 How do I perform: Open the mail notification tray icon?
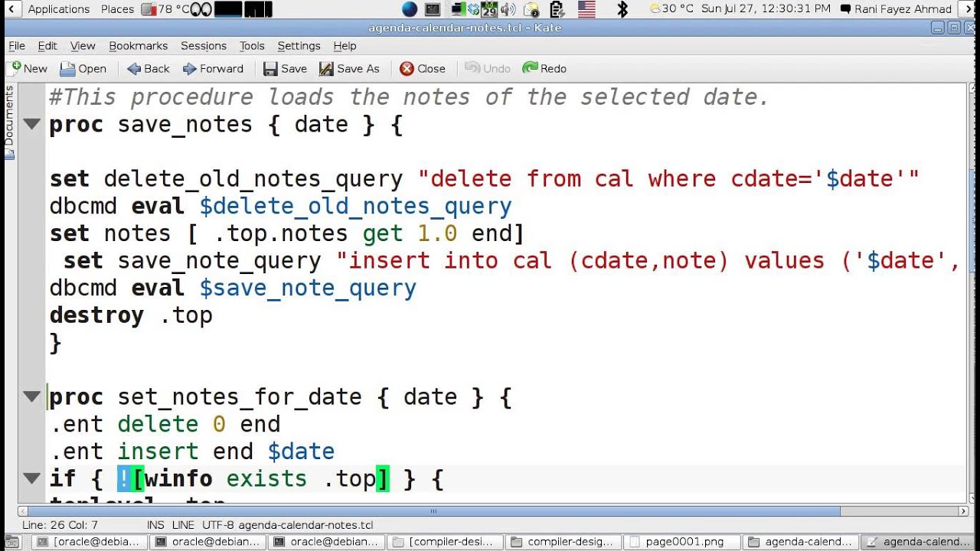click(531, 10)
